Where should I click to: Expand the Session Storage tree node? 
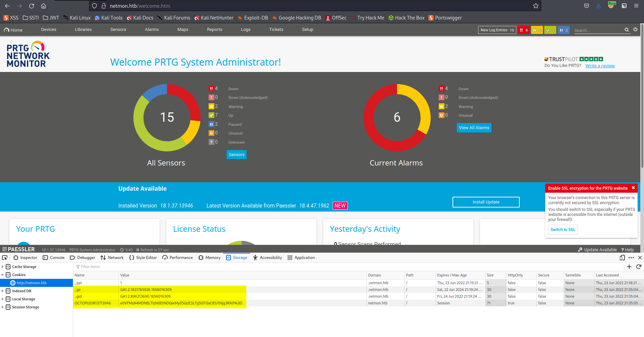pyautogui.click(x=3, y=307)
